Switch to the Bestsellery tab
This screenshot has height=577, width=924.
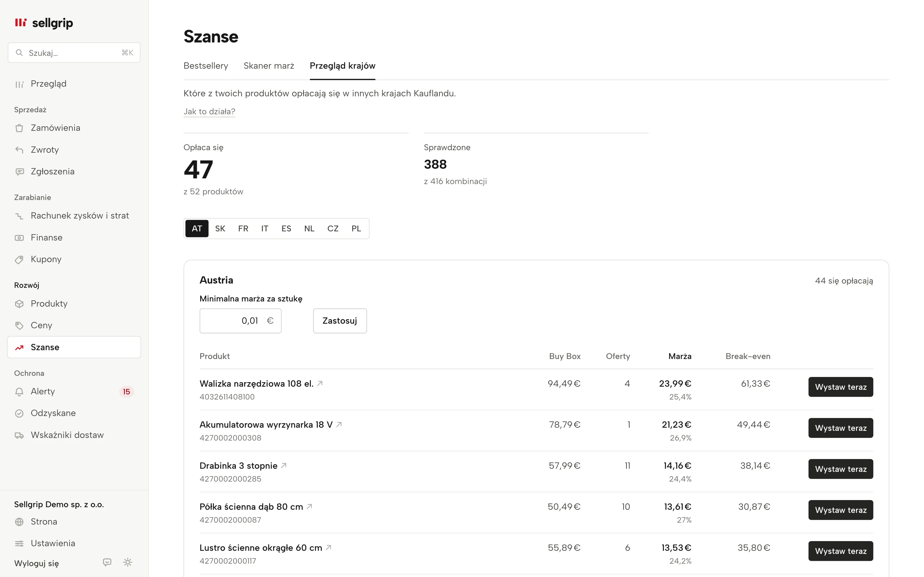click(x=206, y=66)
